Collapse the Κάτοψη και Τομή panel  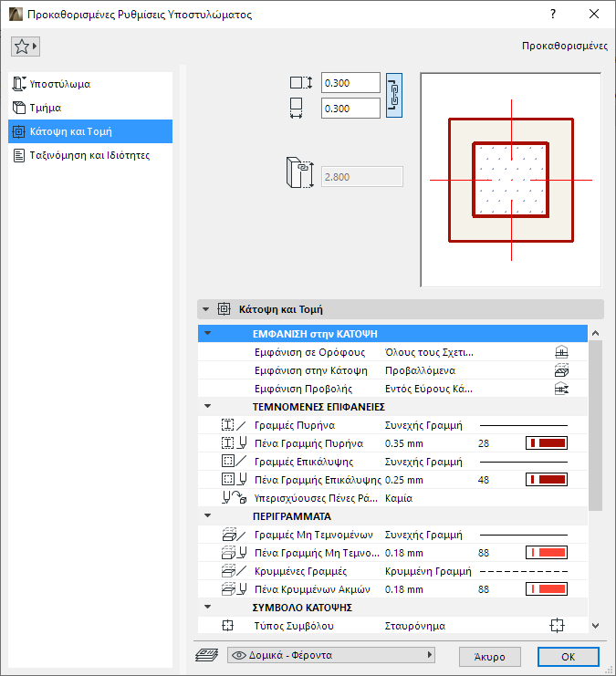pyautogui.click(x=205, y=309)
